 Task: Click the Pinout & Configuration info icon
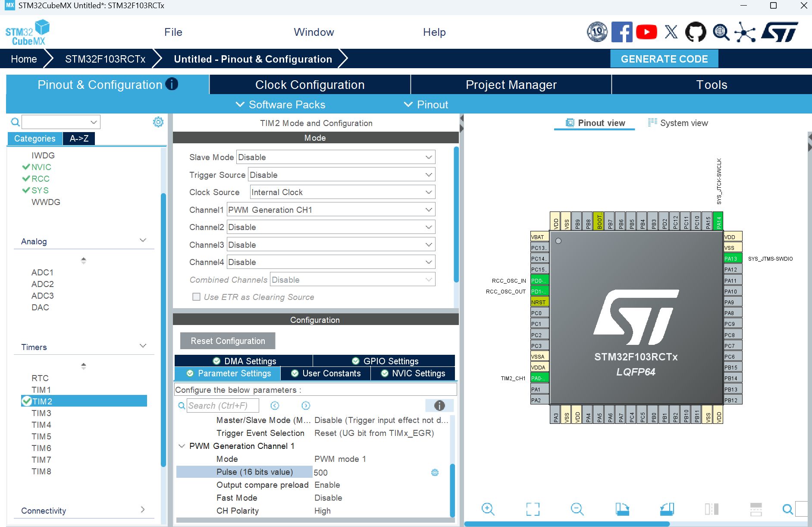coord(172,84)
